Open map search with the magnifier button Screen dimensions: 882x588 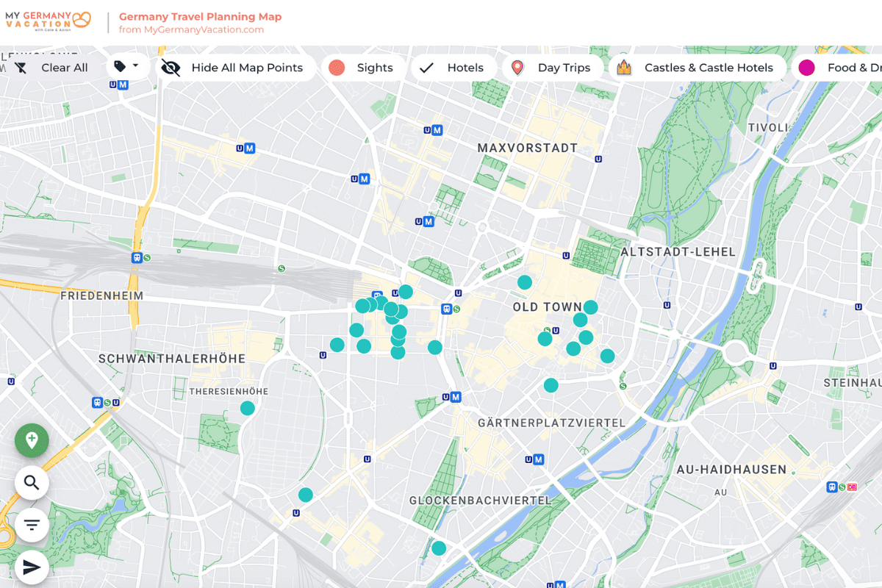click(x=32, y=483)
